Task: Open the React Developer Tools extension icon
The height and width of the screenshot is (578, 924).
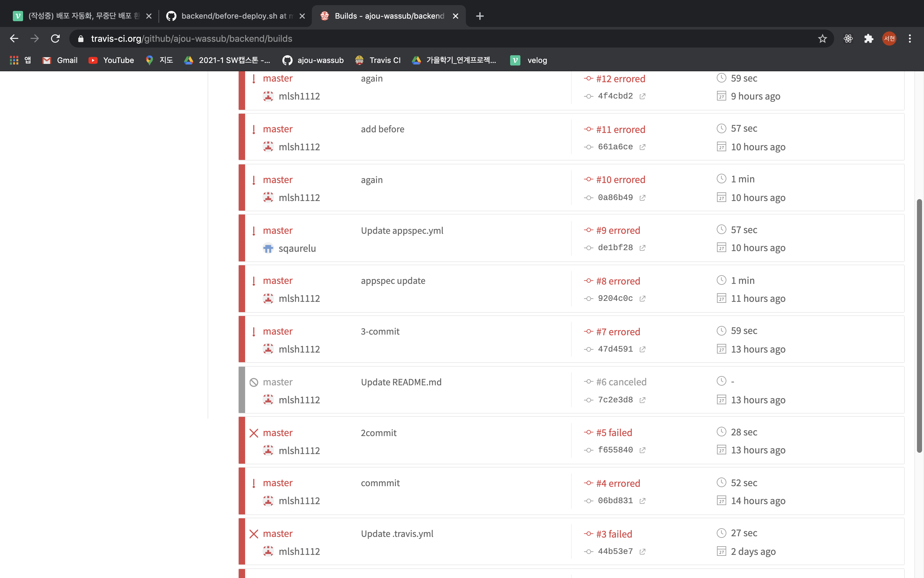Action: pyautogui.click(x=848, y=39)
